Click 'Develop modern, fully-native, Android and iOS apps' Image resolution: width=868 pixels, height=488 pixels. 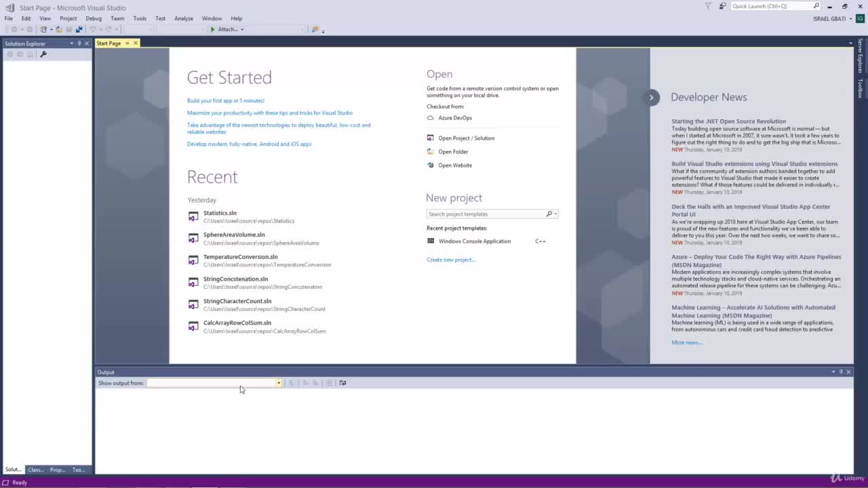pos(250,144)
